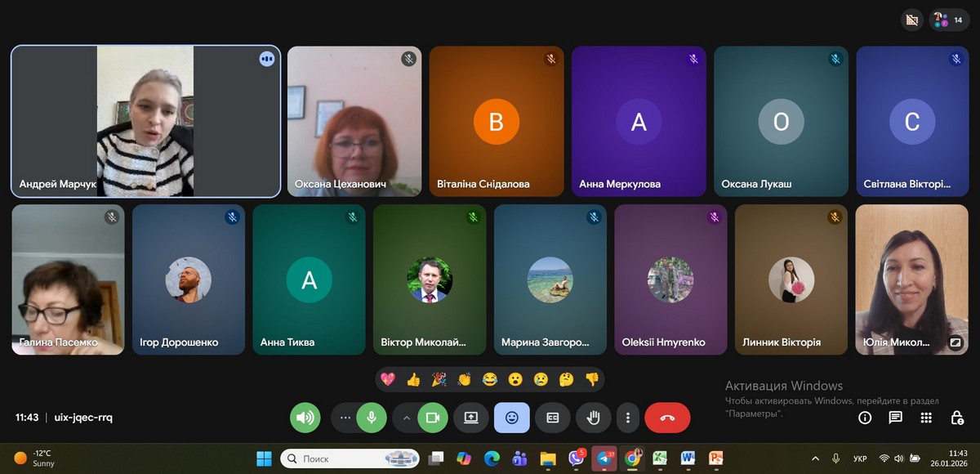Open host controls lock icon
The width and height of the screenshot is (980, 474).
pyautogui.click(x=956, y=418)
